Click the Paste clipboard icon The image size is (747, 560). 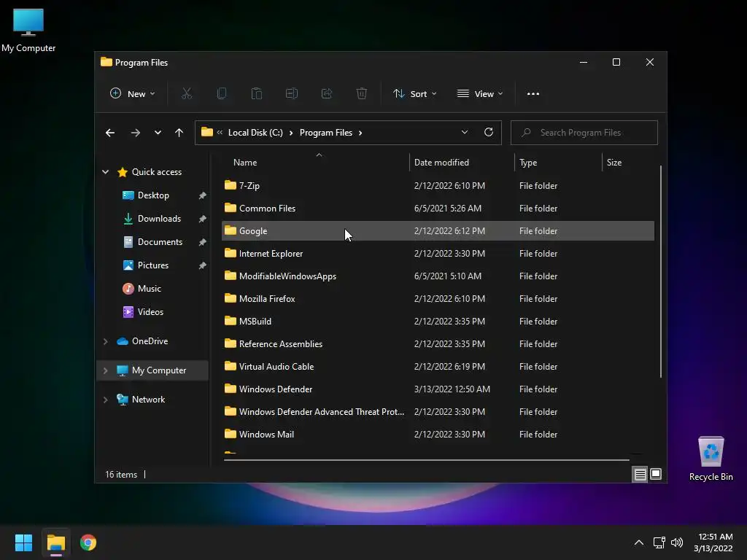point(256,94)
